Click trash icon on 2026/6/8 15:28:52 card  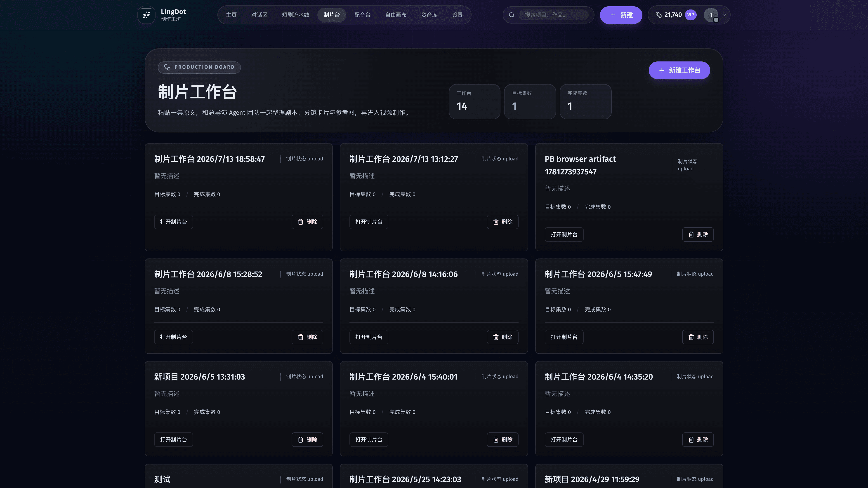pos(301,337)
